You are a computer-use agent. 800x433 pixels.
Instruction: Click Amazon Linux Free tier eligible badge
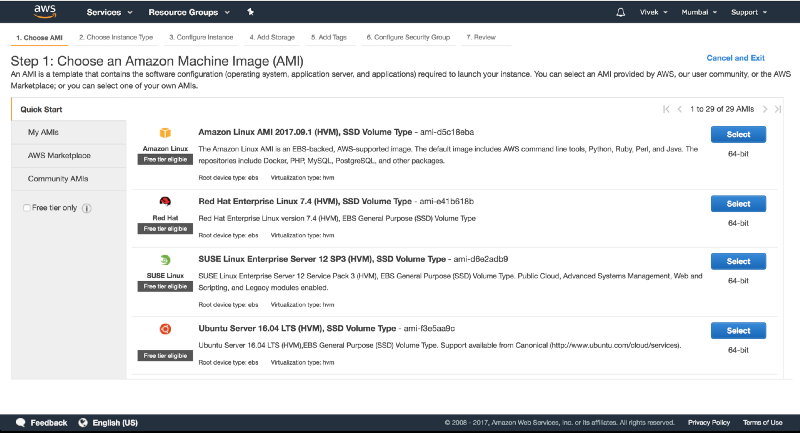coord(165,160)
